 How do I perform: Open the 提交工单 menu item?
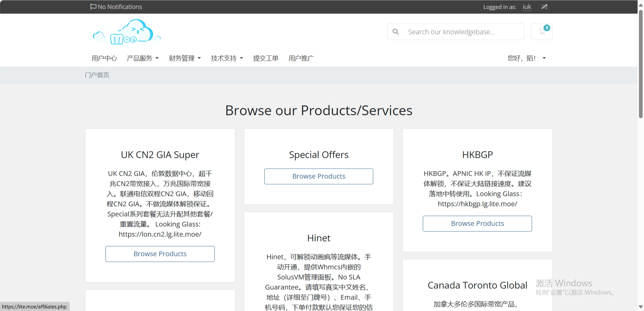(x=266, y=58)
